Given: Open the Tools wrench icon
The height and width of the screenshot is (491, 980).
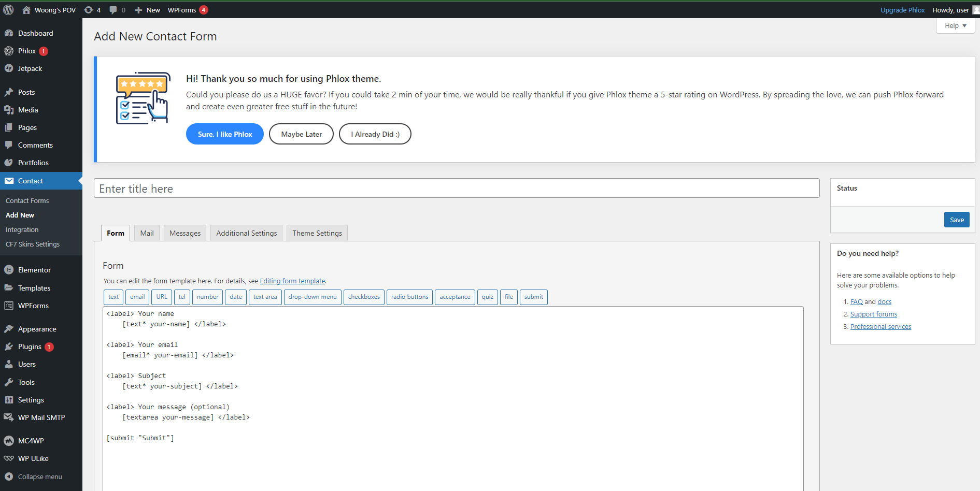Looking at the screenshot, I should pos(9,382).
